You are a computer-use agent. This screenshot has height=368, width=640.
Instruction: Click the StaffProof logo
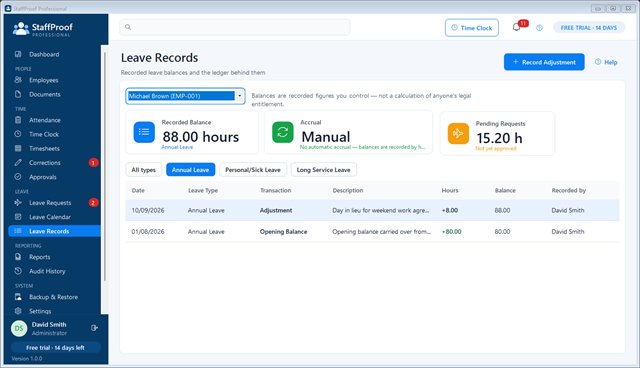click(42, 29)
